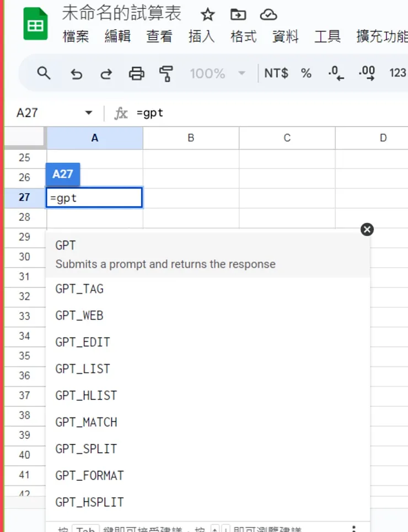This screenshot has height=532, width=408.
Task: Close the function suggestions popup
Action: click(x=367, y=229)
